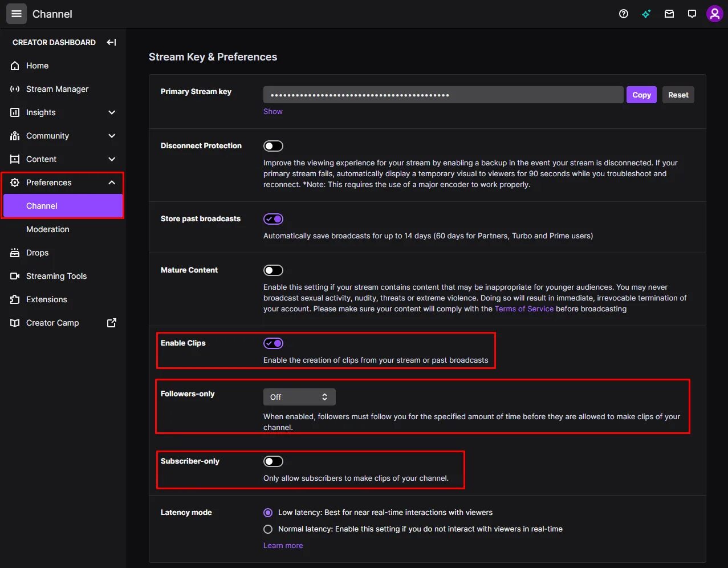The height and width of the screenshot is (568, 728).
Task: Copy the primary stream key
Action: point(641,95)
